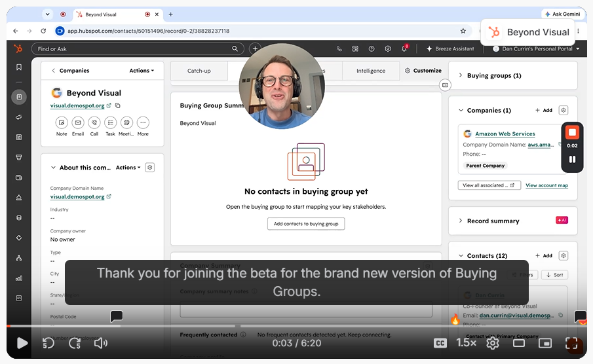Open View account map link
Image resolution: width=593 pixels, height=364 pixels.
click(x=546, y=185)
